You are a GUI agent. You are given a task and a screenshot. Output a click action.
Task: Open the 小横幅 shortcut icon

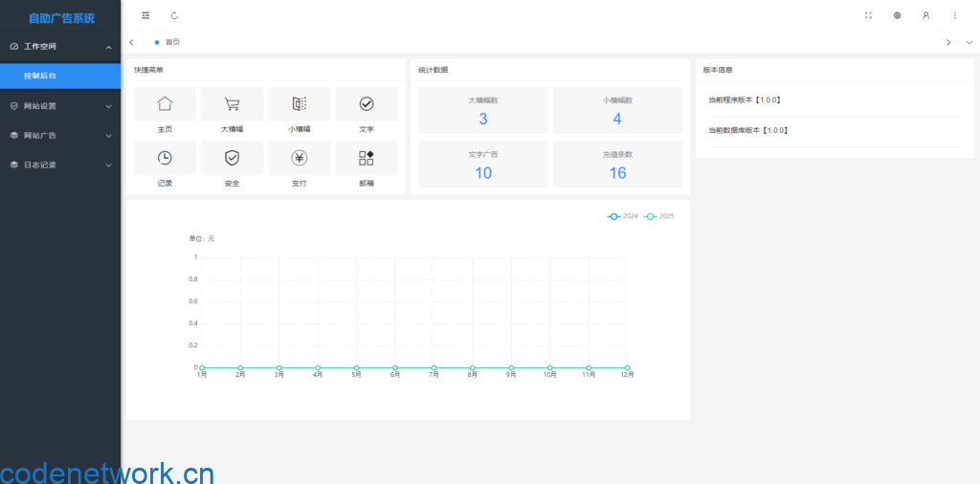(299, 104)
